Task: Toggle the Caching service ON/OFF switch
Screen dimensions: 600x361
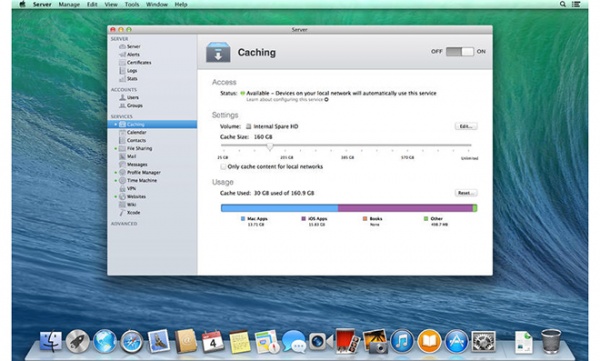Action: (460, 51)
